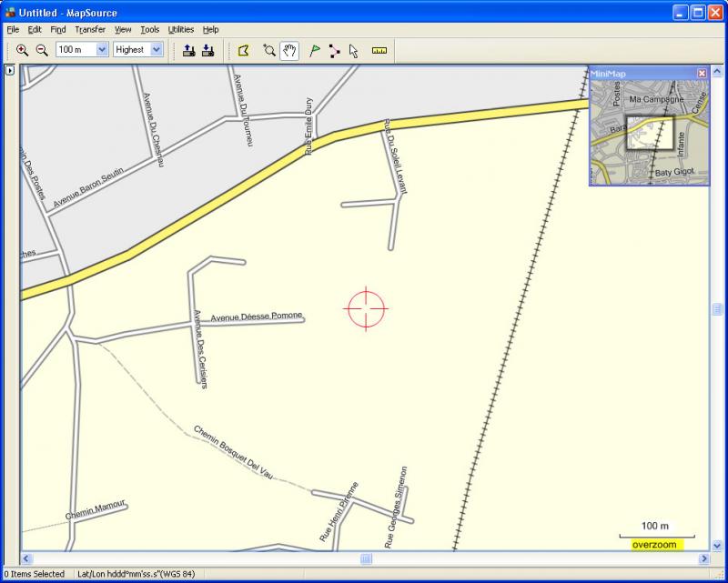Click the MapSource title bar app icon
Viewport: 728px width, 583px height.
pos(10,13)
